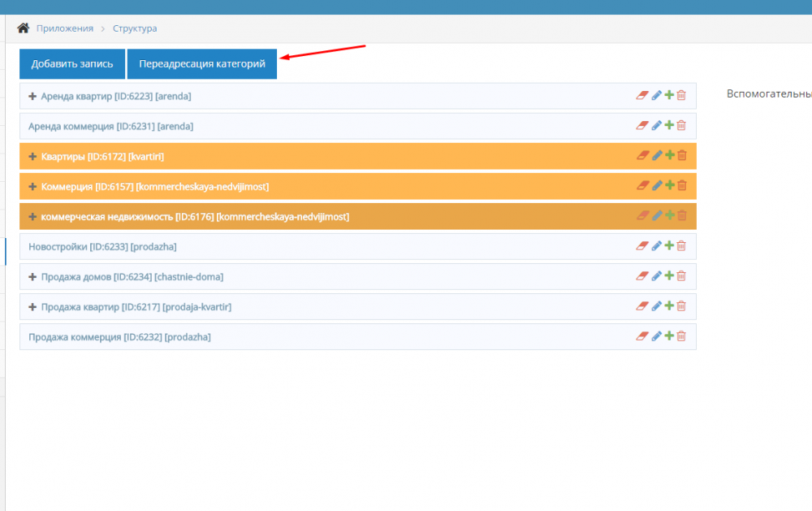Viewport: 812px width, 511px height.
Task: Edit Продажа коммерция with pencil icon
Action: (x=656, y=336)
